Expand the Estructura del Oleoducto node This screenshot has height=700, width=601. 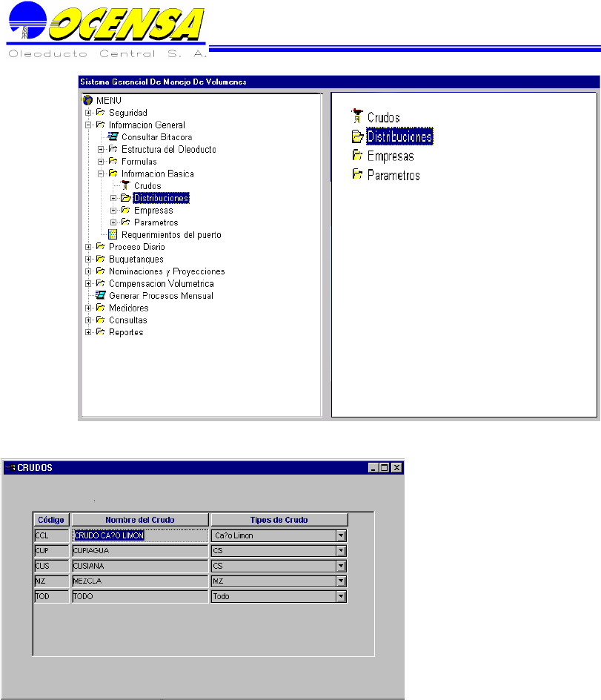tap(101, 149)
